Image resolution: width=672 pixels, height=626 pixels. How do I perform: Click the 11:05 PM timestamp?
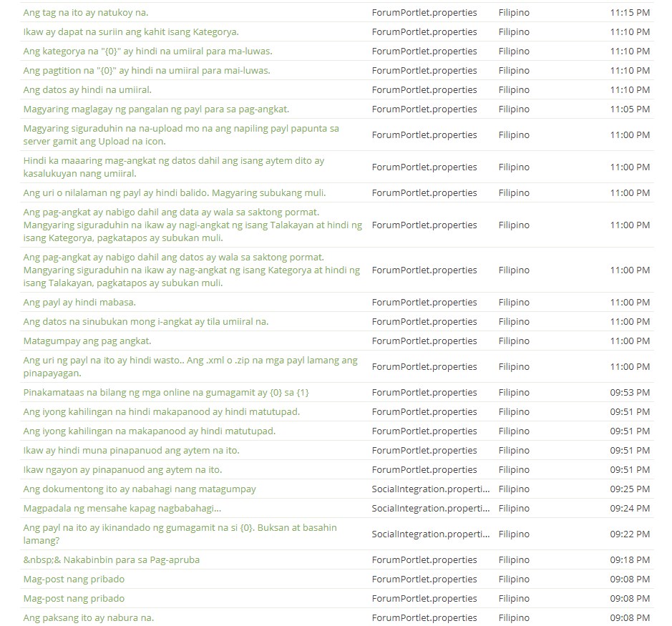tap(630, 109)
